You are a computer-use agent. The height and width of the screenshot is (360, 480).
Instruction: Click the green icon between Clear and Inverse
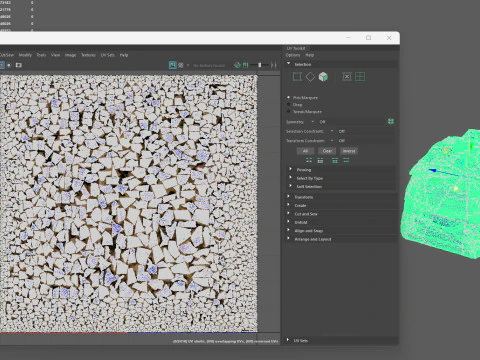click(x=335, y=161)
